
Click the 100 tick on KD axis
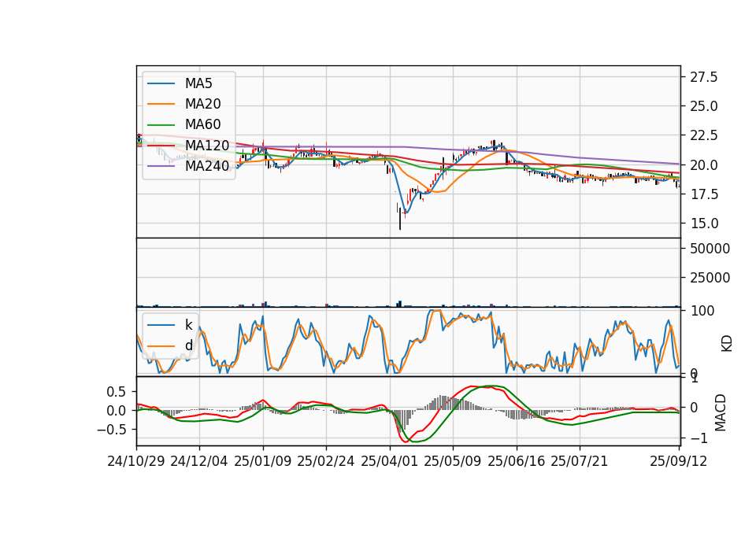pos(702,311)
